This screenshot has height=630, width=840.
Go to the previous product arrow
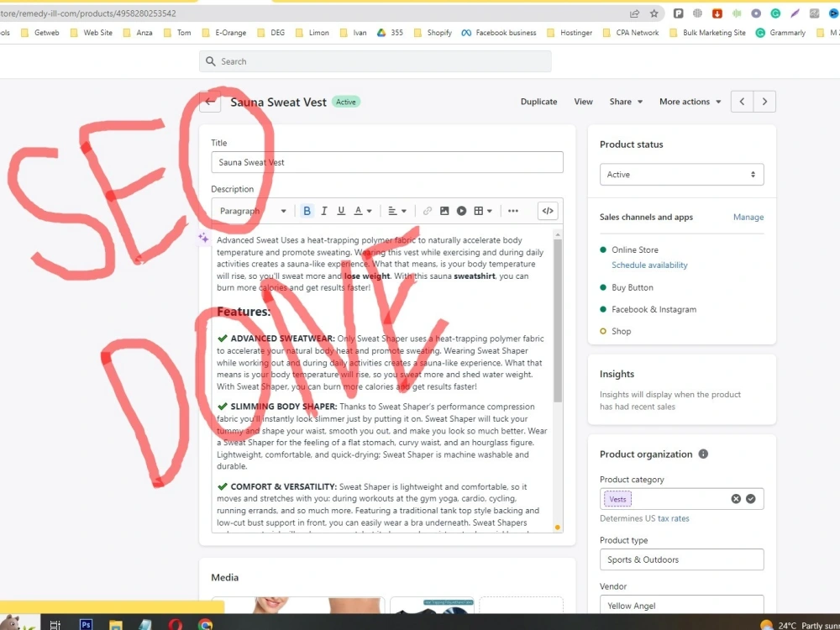click(742, 102)
